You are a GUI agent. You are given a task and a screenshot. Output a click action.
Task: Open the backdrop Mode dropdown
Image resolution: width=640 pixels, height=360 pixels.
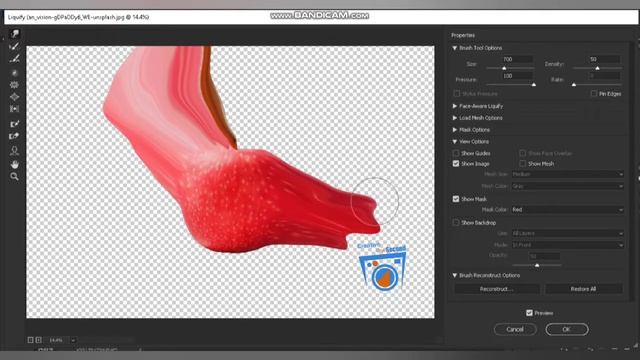coord(567,245)
